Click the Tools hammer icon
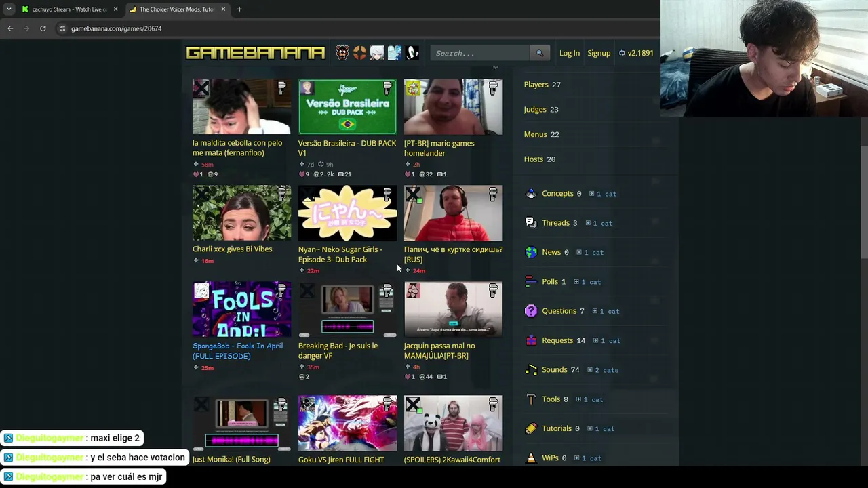868x488 pixels. [531, 399]
